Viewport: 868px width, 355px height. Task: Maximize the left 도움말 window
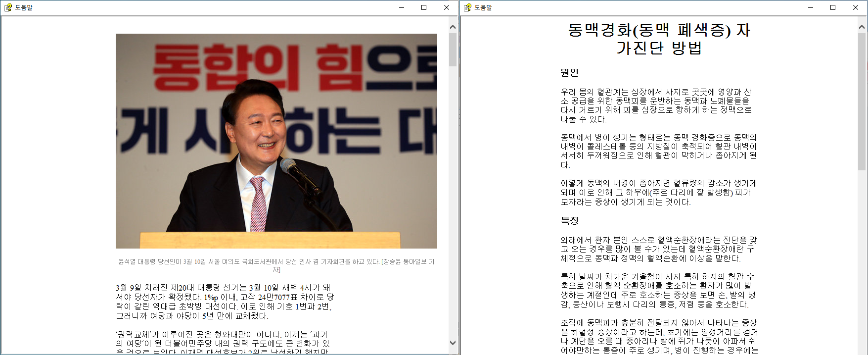424,7
